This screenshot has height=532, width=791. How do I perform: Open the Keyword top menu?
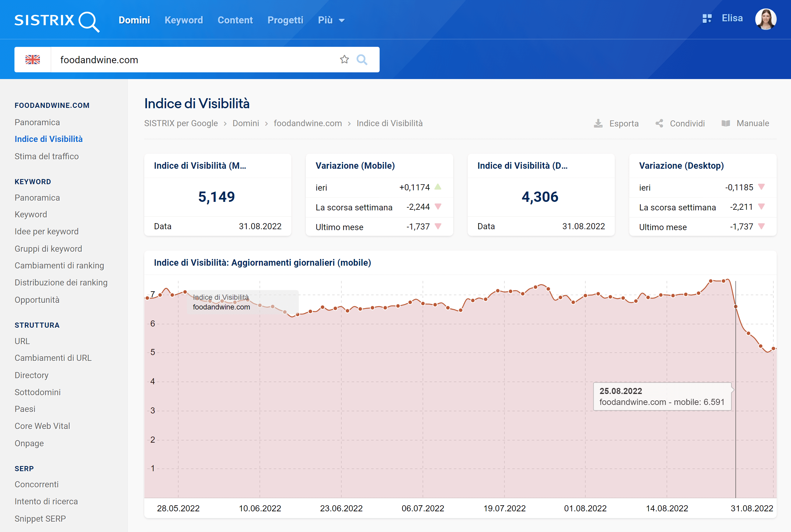tap(184, 20)
